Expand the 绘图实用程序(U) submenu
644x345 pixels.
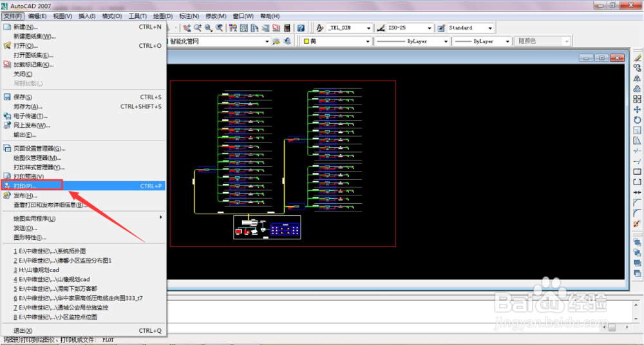pos(83,219)
